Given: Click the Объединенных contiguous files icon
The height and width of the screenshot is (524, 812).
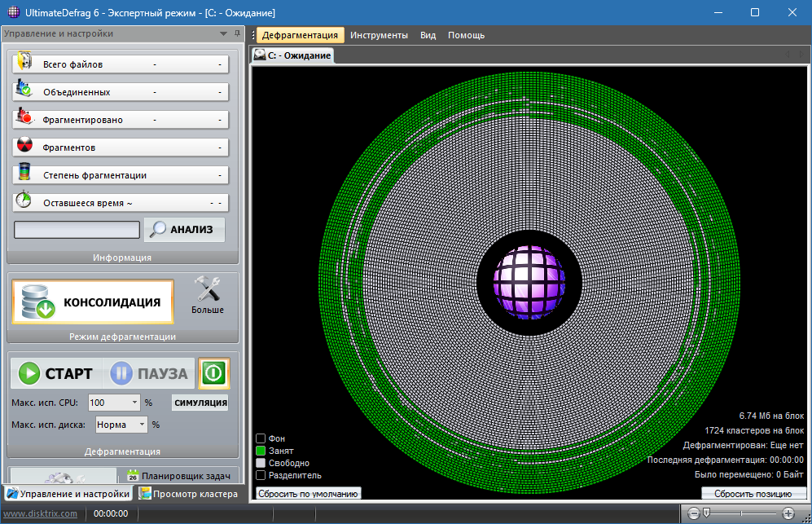Looking at the screenshot, I should [24, 88].
